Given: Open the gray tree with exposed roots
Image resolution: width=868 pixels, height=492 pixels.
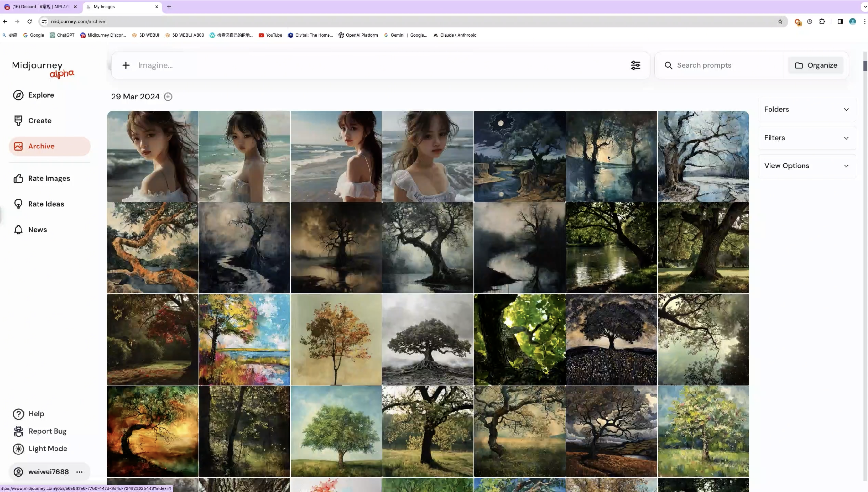Looking at the screenshot, I should click(428, 340).
